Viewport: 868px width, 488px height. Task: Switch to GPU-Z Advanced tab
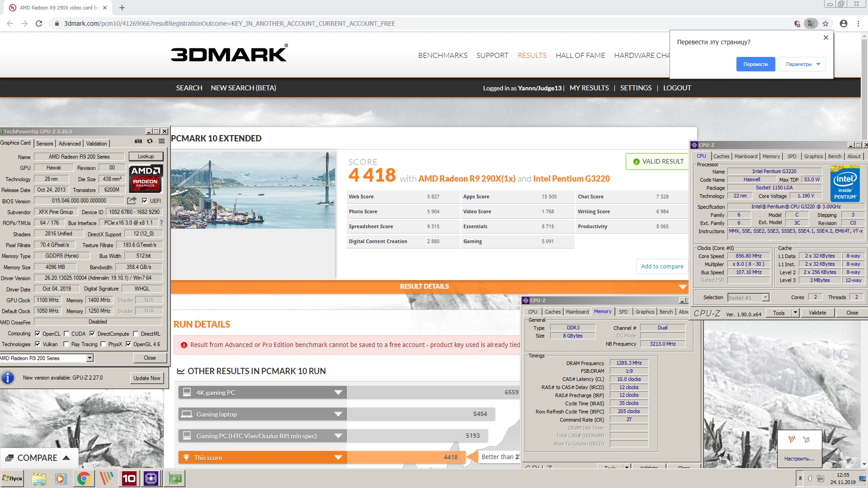70,144
